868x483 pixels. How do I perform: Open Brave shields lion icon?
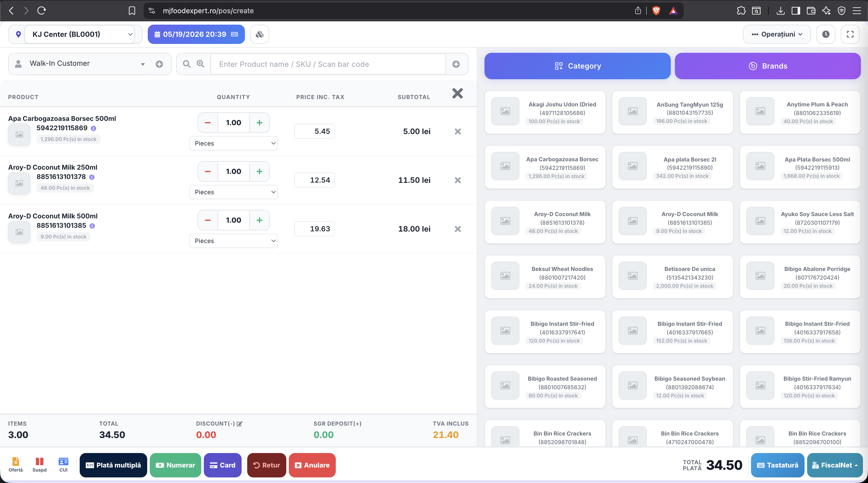coord(656,11)
